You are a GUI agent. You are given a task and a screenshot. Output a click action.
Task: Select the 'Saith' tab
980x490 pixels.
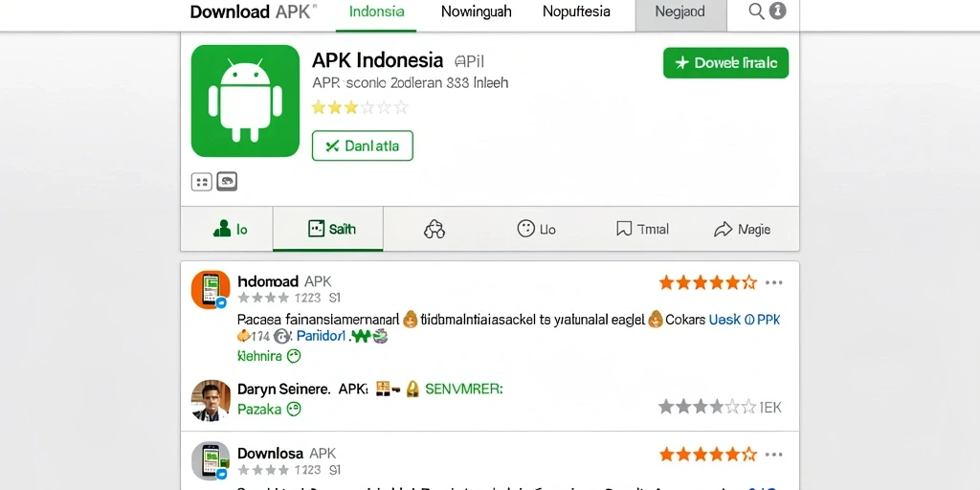328,230
